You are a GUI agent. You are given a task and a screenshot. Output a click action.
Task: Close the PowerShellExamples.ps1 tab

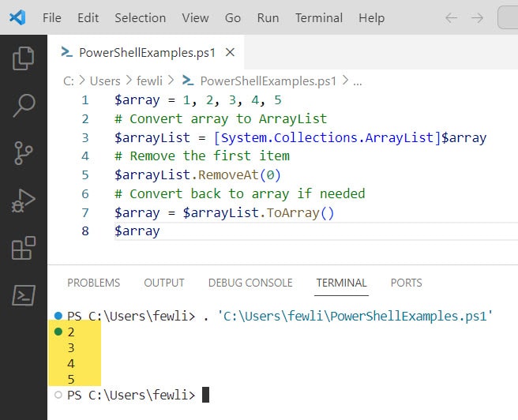(x=230, y=52)
